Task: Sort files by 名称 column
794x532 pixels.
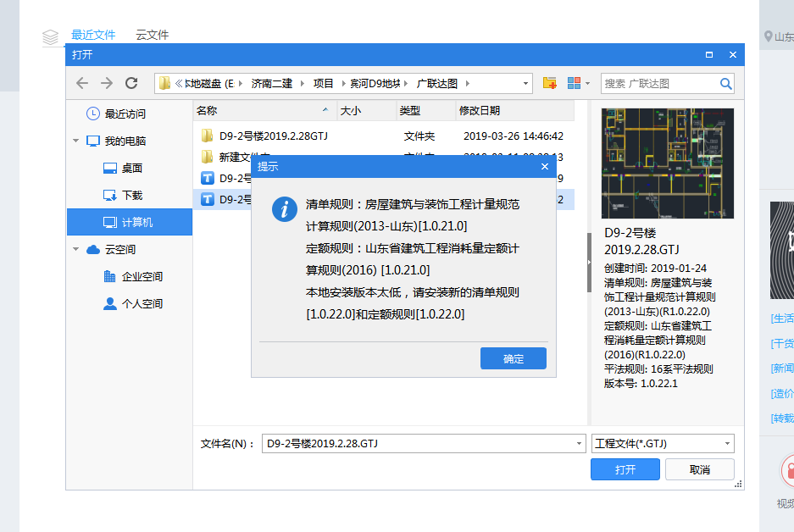Action: [265, 110]
